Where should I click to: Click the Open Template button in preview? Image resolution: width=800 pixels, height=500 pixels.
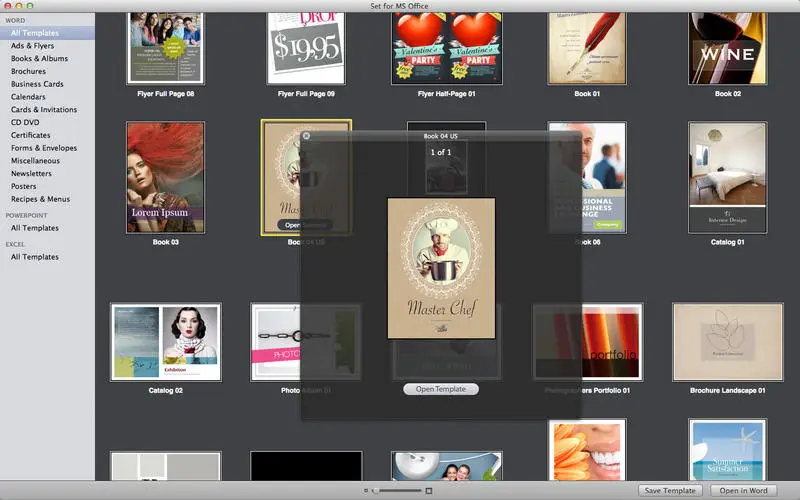tap(441, 389)
